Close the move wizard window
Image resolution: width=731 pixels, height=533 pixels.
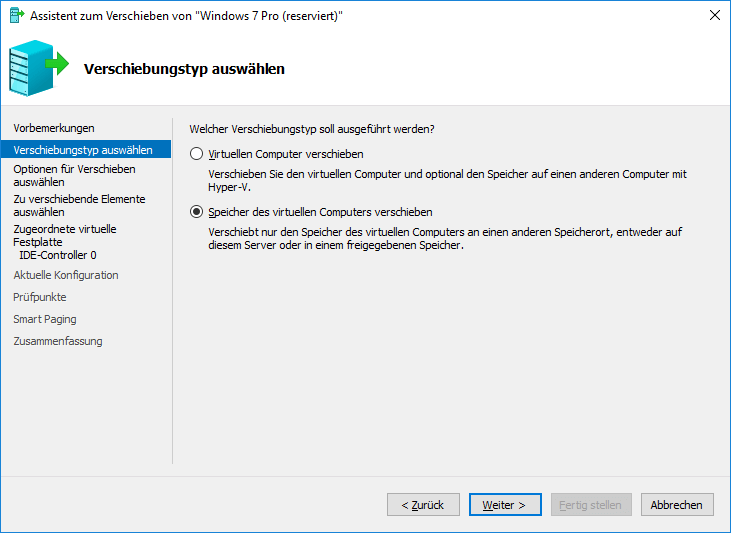(715, 15)
